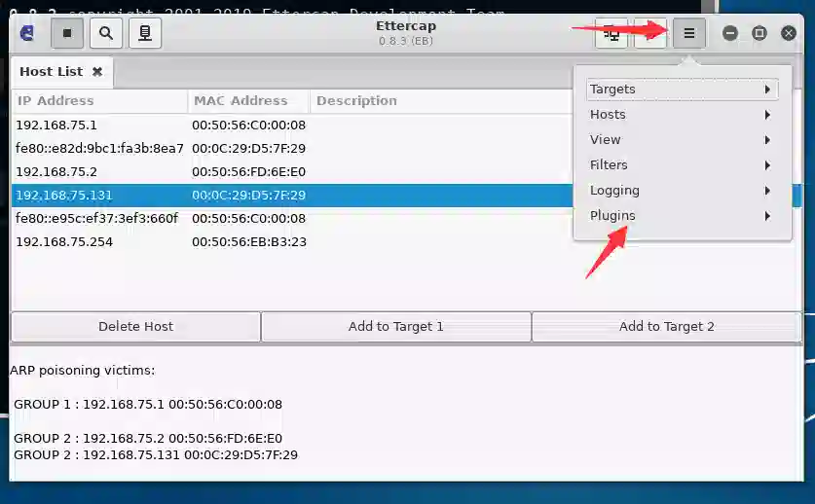Click the GROUP 2 : 192.168.75.2 log line

[148, 439]
